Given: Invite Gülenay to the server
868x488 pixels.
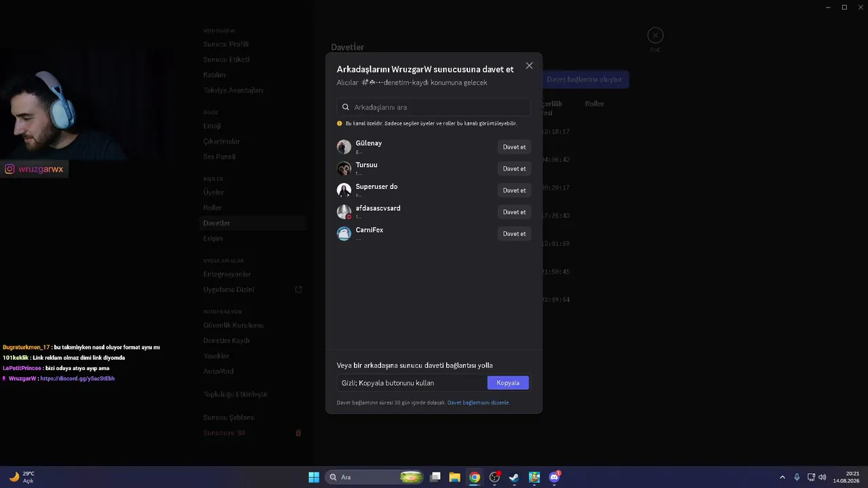Looking at the screenshot, I should (514, 147).
